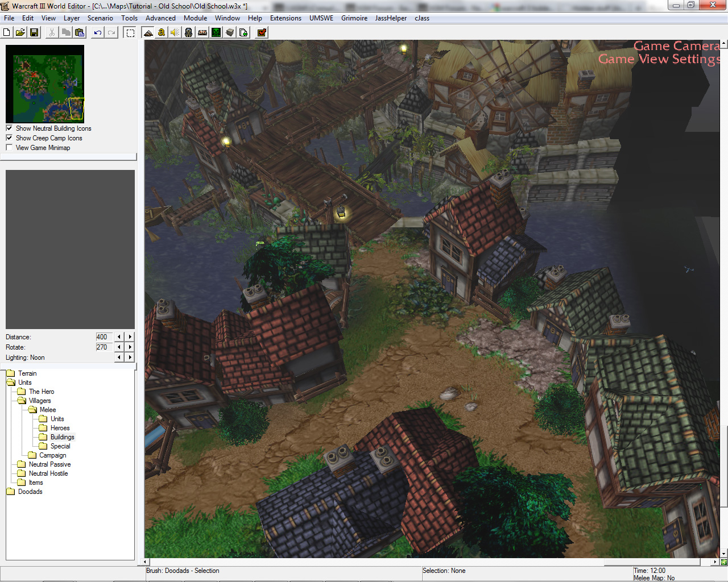
Task: Paste using the clipboard toolbar icon
Action: tap(80, 32)
